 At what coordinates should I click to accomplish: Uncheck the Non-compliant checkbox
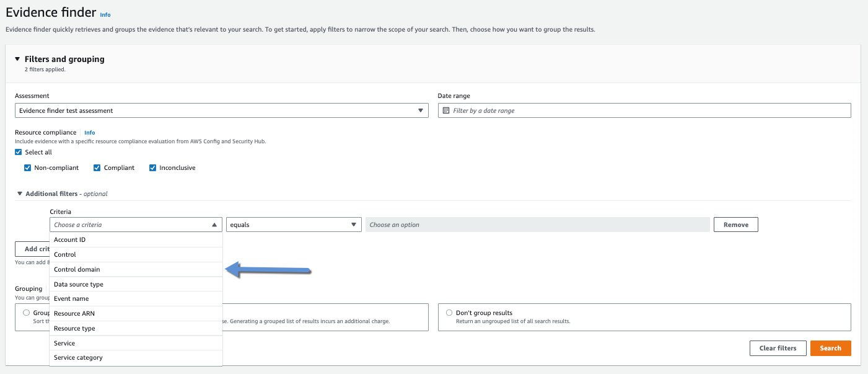click(27, 167)
